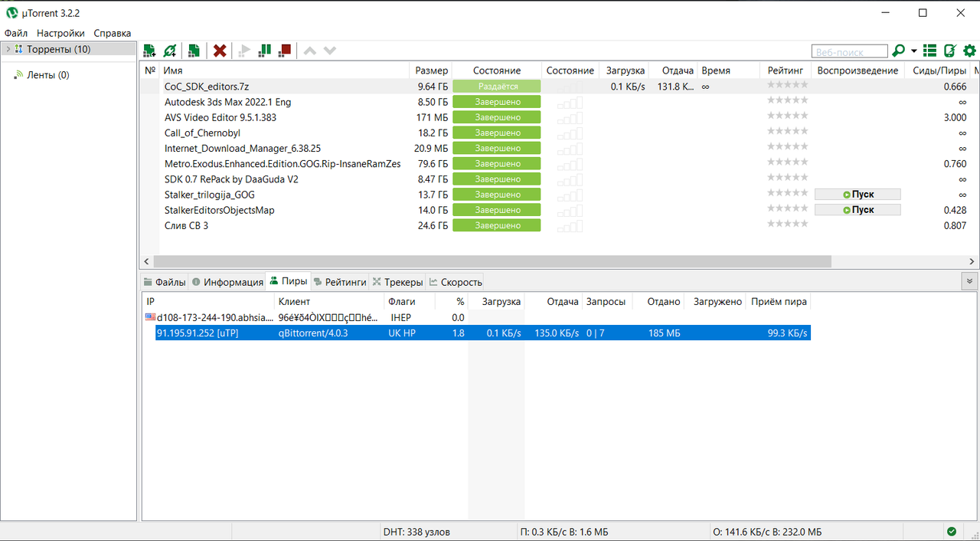The width and height of the screenshot is (980, 541).
Task: Click the remote/devices icon next to gear
Action: point(950,51)
